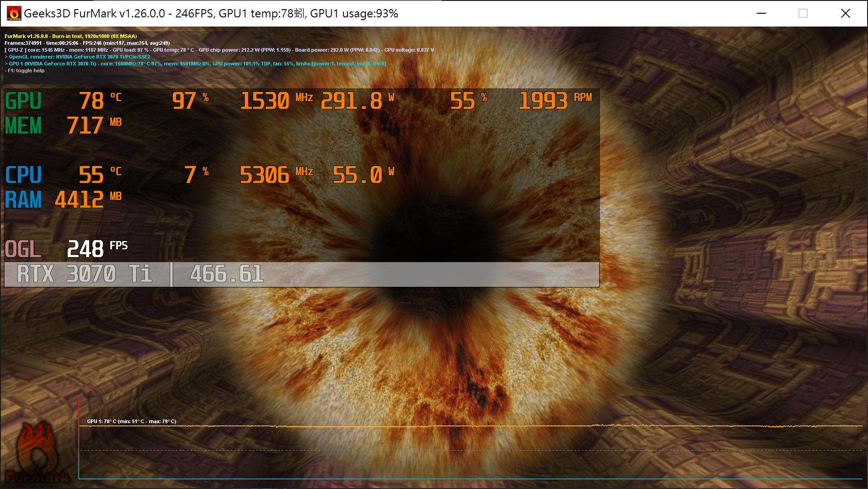Click the fan speed value 1993 RPM
868x489 pixels.
555,101
